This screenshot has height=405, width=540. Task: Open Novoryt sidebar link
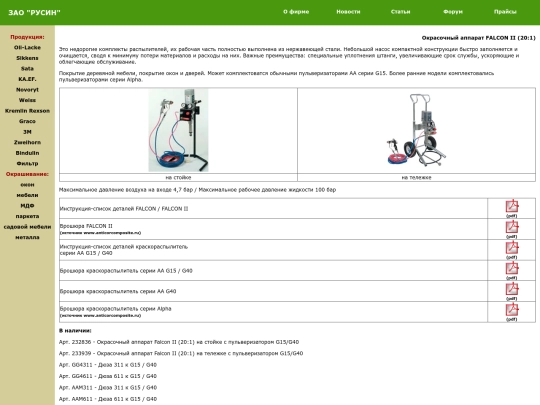pyautogui.click(x=27, y=90)
